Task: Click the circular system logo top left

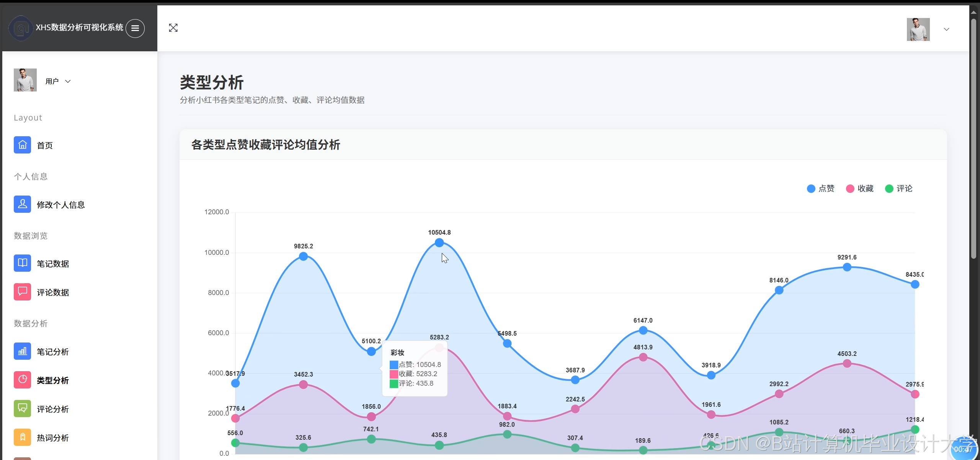Action: 21,28
